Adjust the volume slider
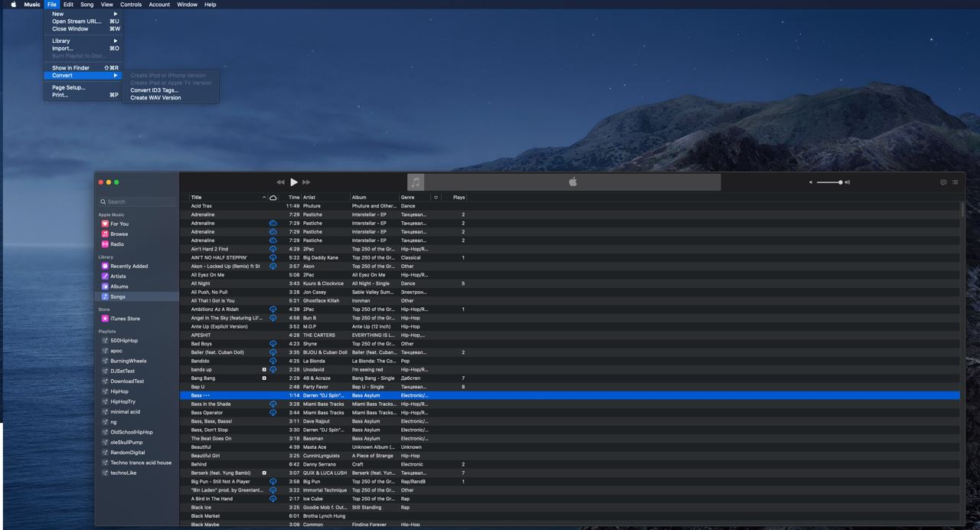 click(x=829, y=182)
